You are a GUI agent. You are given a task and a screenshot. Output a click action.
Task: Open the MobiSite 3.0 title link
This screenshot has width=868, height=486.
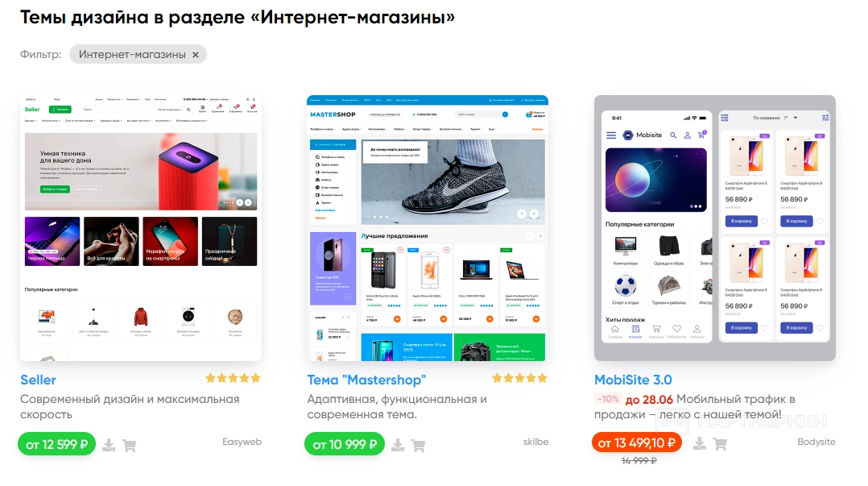click(633, 380)
